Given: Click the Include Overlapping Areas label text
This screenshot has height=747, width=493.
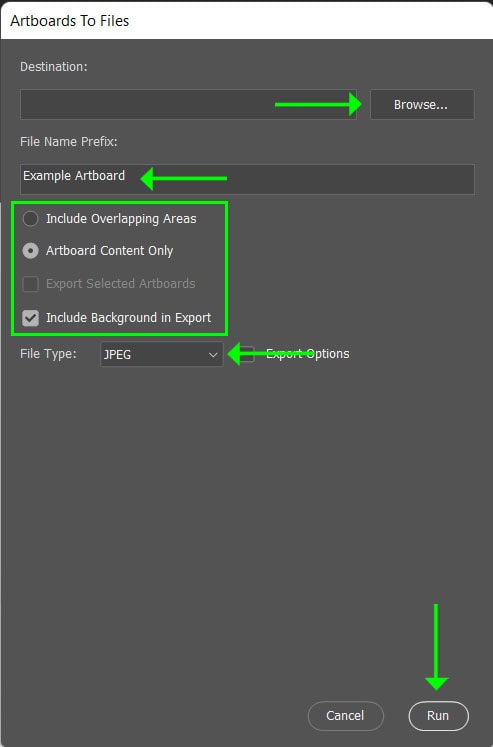Looking at the screenshot, I should coord(121,219).
